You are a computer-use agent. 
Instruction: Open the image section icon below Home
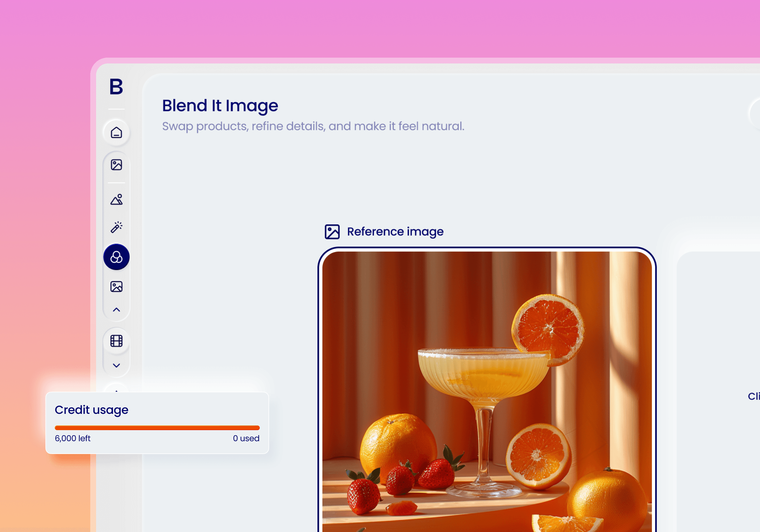click(116, 165)
